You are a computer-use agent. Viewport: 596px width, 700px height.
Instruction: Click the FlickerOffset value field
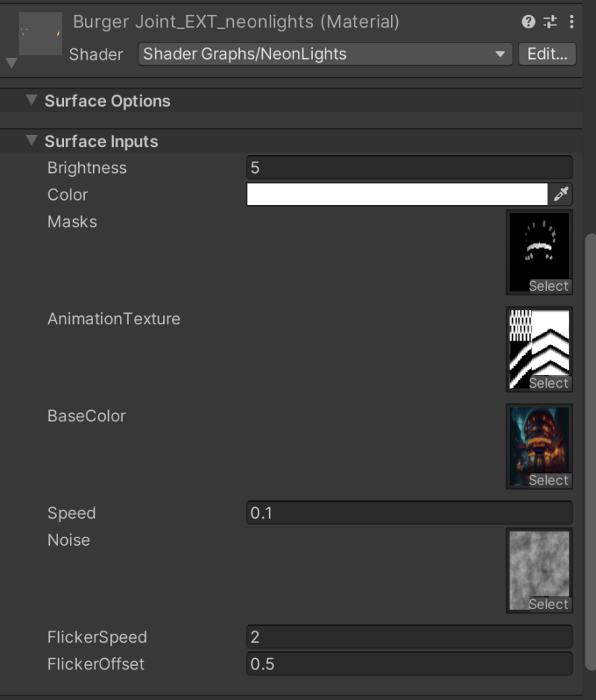(409, 663)
